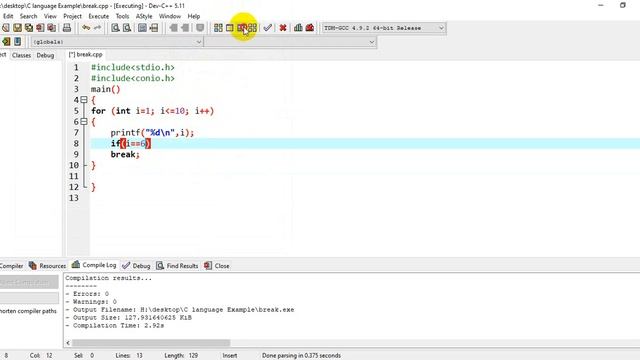The image size is (640, 360).
Task: Click the 'Output Size: 127.931640625 KiB' log line
Action: point(128,318)
